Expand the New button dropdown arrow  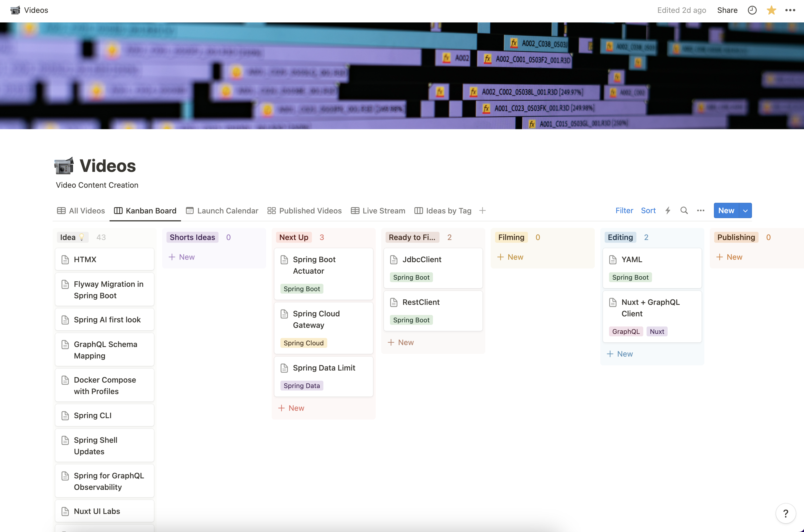click(x=745, y=210)
